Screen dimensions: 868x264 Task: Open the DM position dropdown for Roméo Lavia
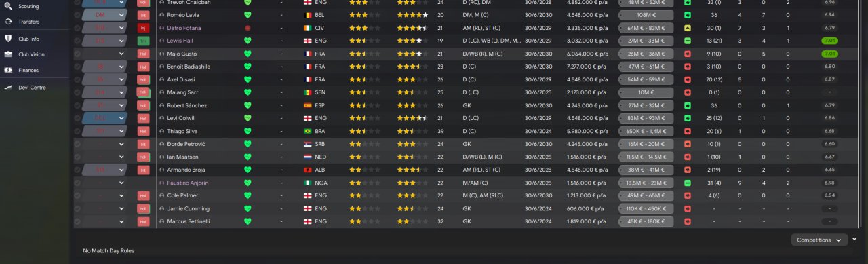click(104, 15)
